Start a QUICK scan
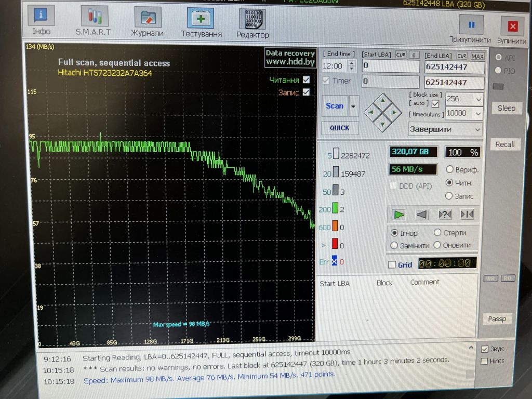The image size is (532, 399). [x=339, y=128]
